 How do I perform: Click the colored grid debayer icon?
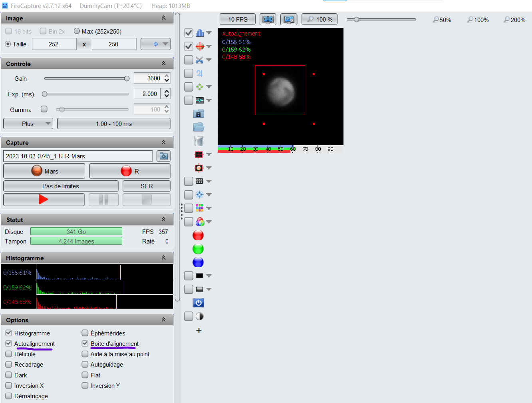[x=199, y=208]
